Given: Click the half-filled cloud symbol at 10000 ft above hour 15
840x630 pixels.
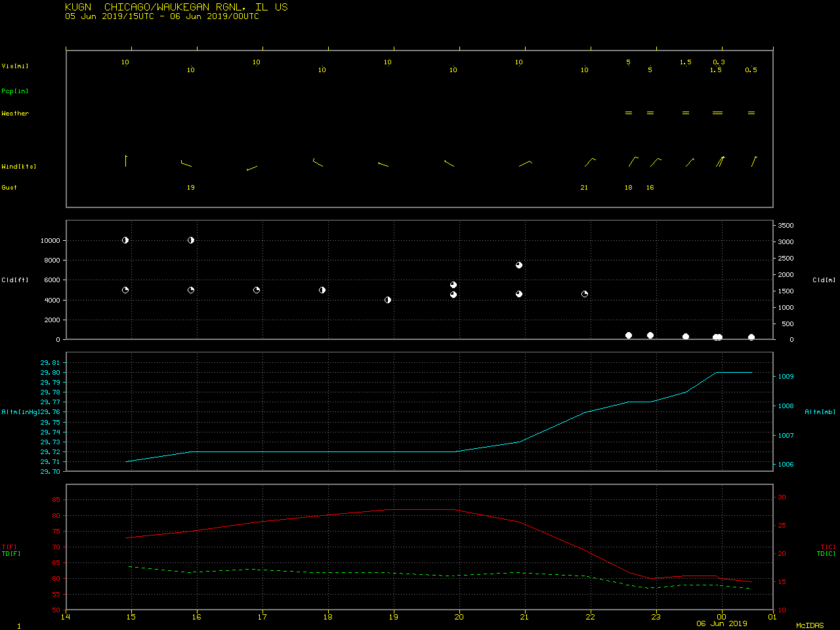Looking at the screenshot, I should (x=125, y=240).
